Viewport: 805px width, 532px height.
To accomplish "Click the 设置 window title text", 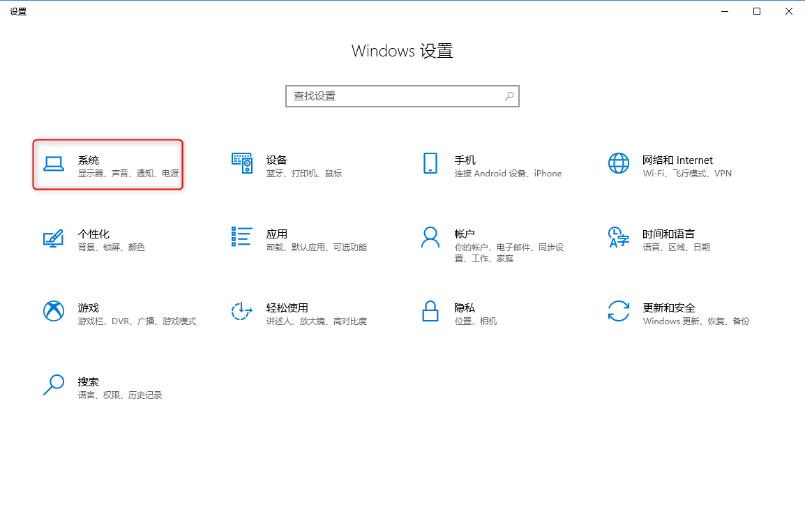I will click(x=18, y=11).
